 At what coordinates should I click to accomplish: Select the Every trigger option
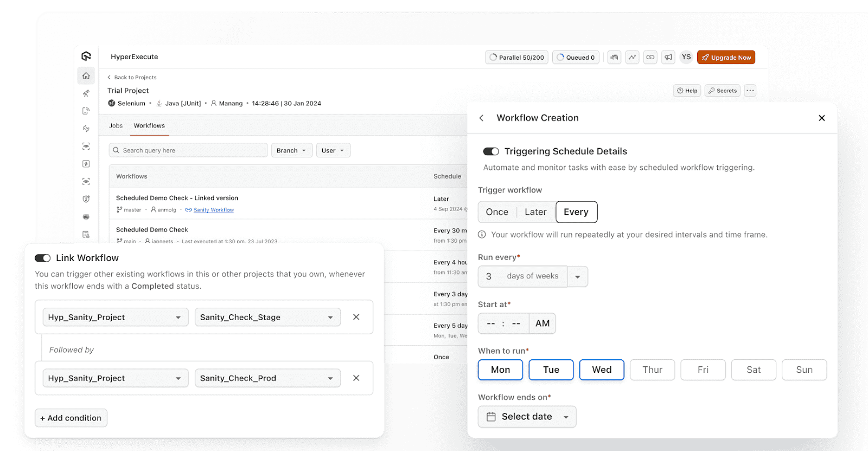[x=576, y=212]
